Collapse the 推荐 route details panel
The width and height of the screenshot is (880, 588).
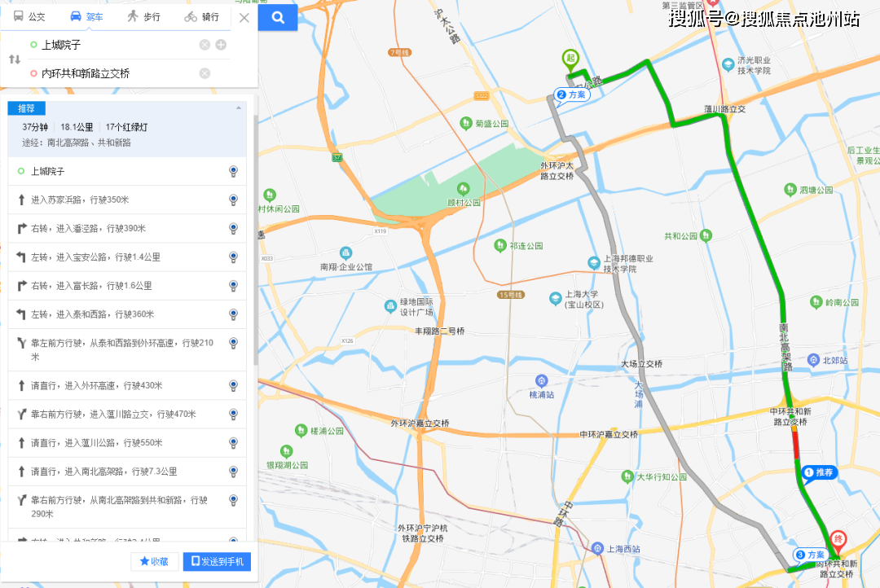(x=239, y=108)
